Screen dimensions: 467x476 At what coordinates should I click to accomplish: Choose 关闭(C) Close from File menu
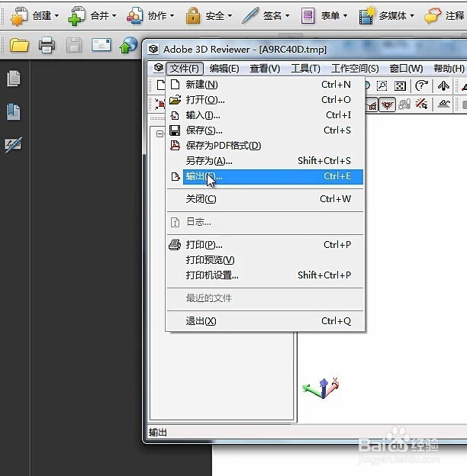pyautogui.click(x=265, y=199)
